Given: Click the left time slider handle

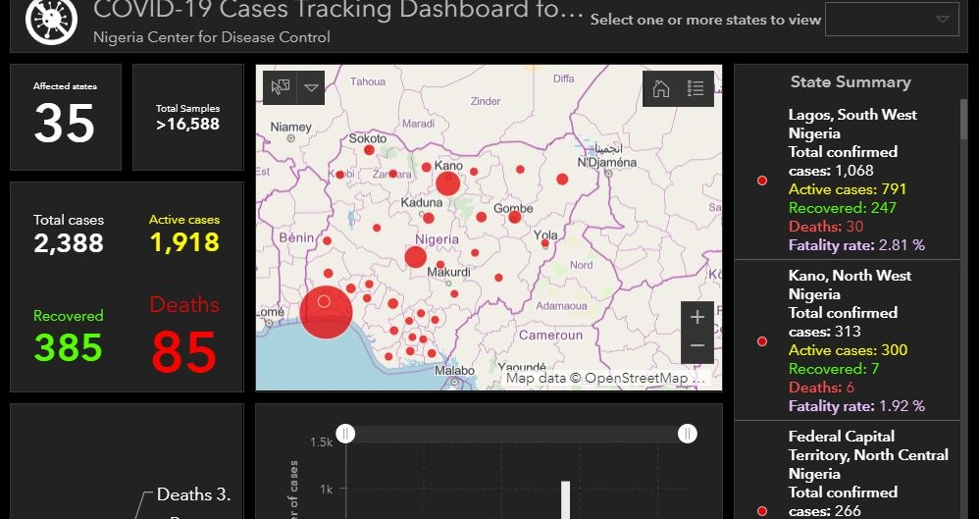Looking at the screenshot, I should click(x=345, y=434).
